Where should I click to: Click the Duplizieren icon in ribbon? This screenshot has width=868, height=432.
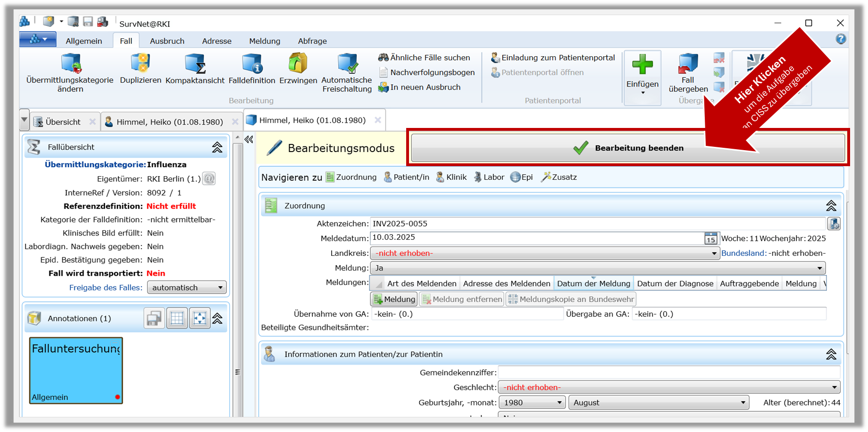(x=140, y=64)
